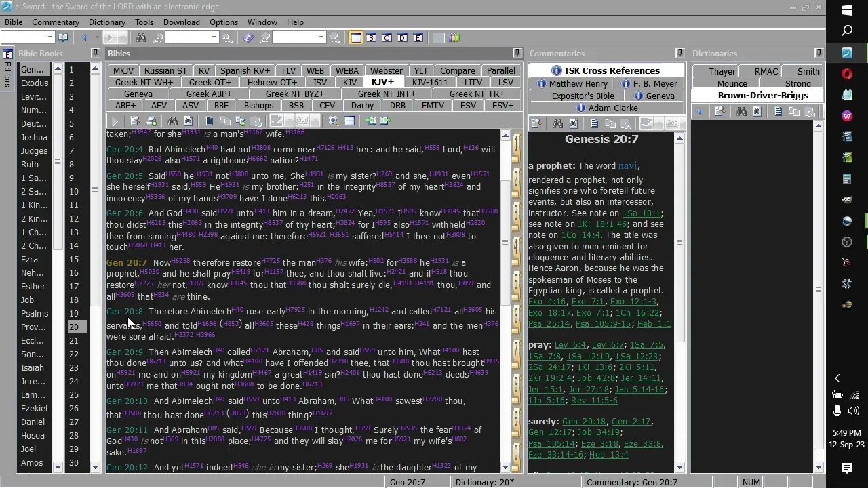Open the Download menu
The image size is (868, 488).
click(181, 22)
